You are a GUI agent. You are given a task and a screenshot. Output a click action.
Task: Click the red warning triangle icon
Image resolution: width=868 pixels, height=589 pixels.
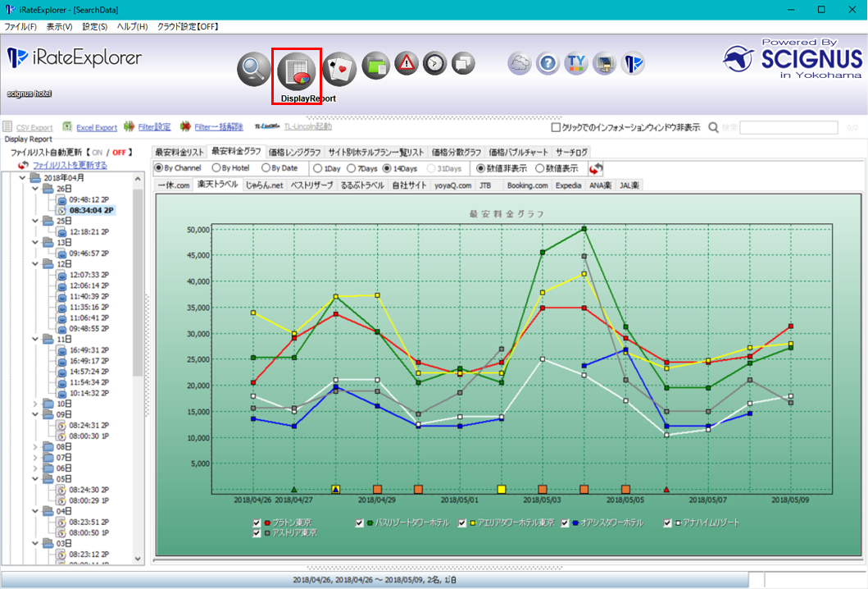tap(406, 63)
